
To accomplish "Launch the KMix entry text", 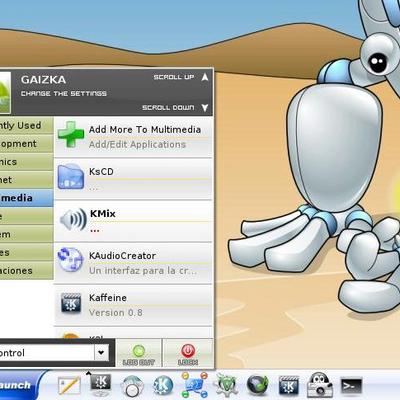I will pos(103,213).
